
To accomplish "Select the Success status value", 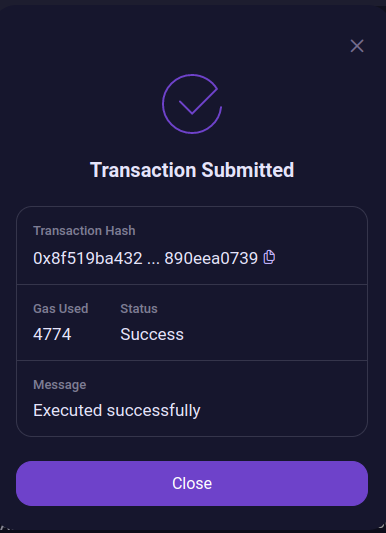I will (x=152, y=334).
